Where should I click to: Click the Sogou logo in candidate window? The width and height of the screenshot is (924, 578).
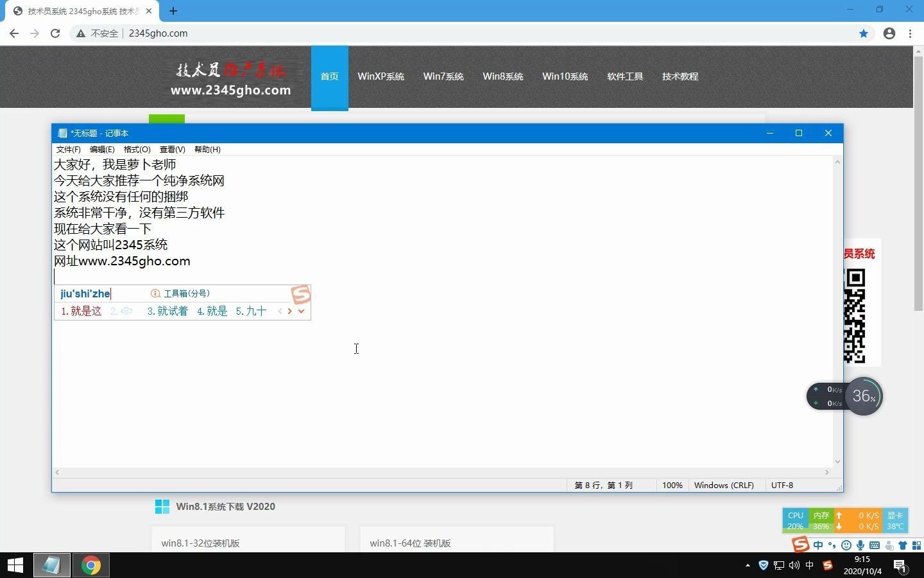click(301, 294)
